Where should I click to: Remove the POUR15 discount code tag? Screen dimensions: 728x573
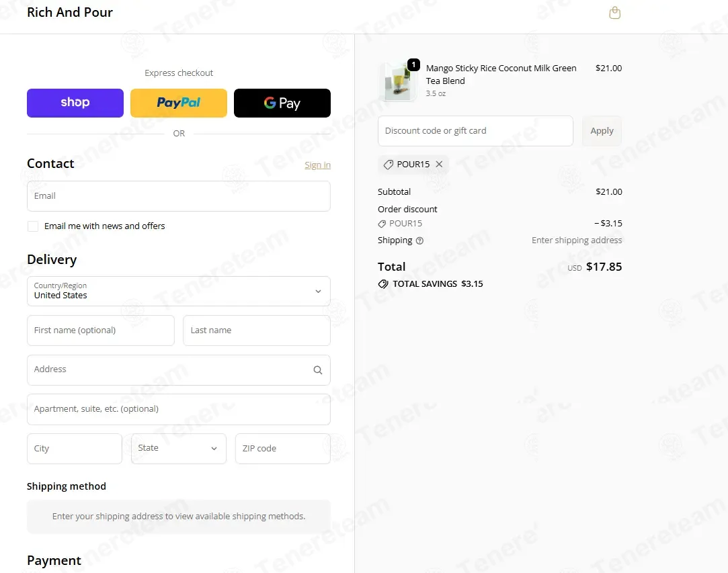[x=439, y=165]
